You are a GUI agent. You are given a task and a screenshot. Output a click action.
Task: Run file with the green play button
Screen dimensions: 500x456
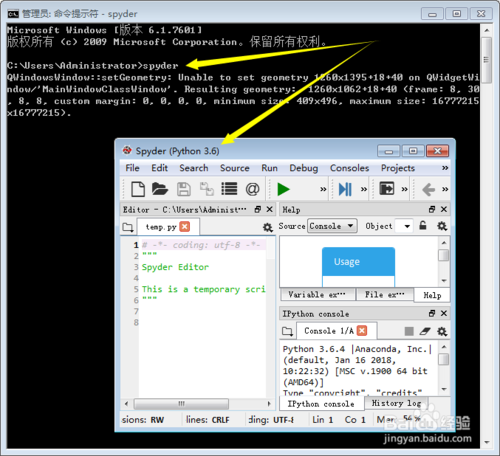click(x=283, y=189)
